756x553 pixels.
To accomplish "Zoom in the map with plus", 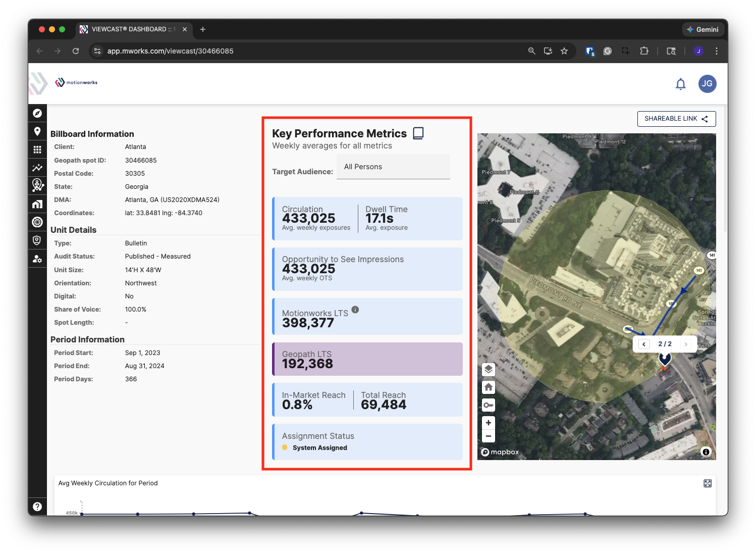I will (x=489, y=423).
